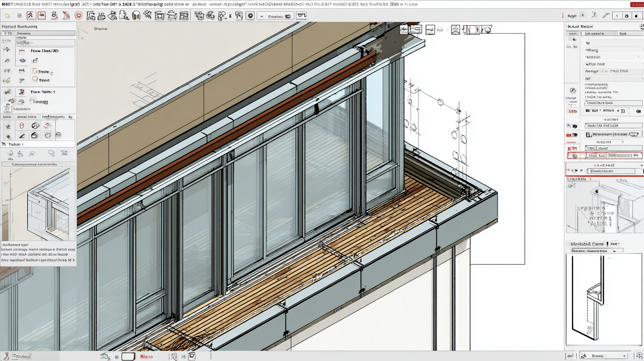Toggle the lowest checkbox in left panel's upper section
Screen dimensions: 644x361
[x=31, y=102]
